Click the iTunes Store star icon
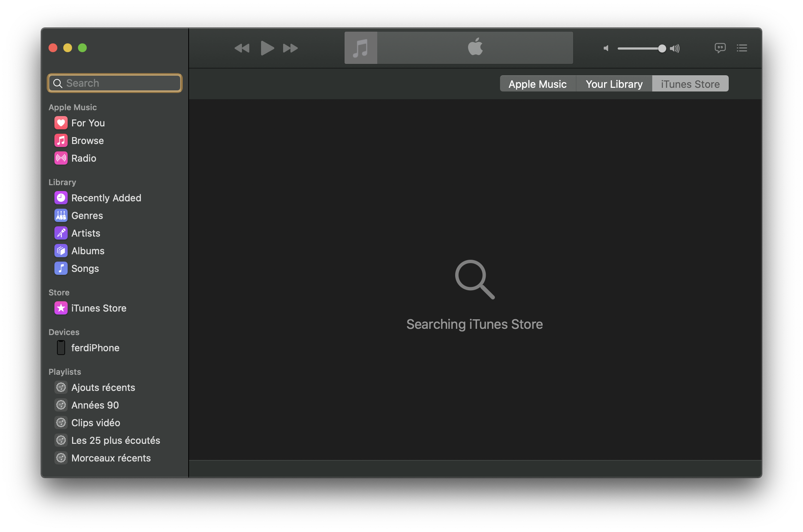The width and height of the screenshot is (803, 532). pos(61,308)
